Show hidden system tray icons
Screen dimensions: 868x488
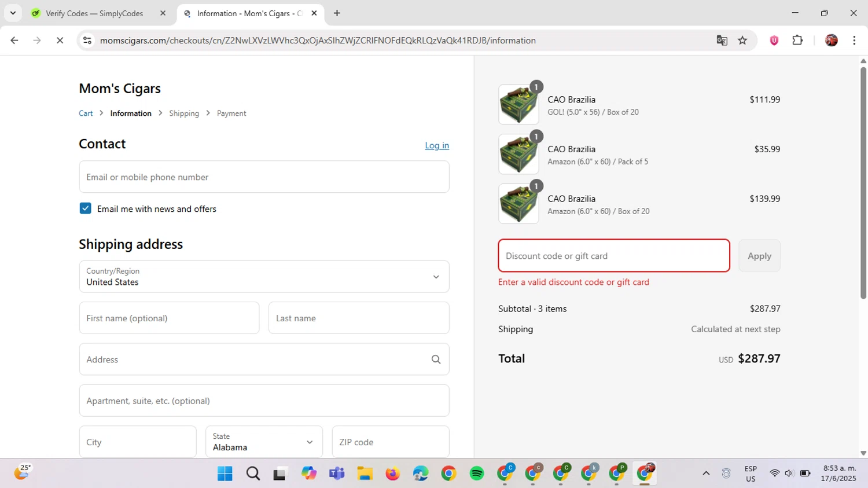tap(706, 474)
